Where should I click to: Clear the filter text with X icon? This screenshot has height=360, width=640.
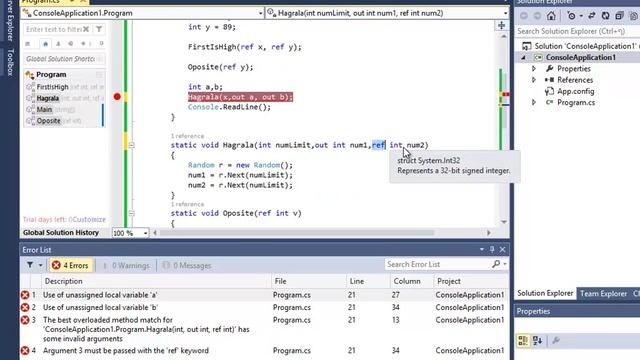pyautogui.click(x=86, y=29)
